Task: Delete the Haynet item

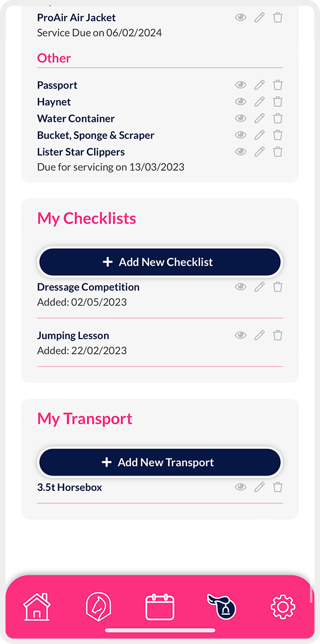Action: pyautogui.click(x=278, y=102)
